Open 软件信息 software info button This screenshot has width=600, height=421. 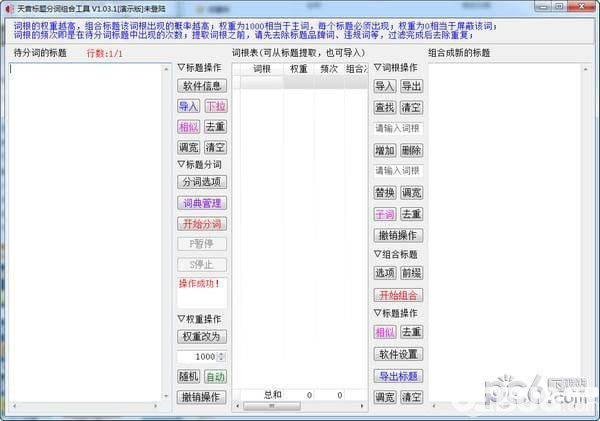(202, 86)
